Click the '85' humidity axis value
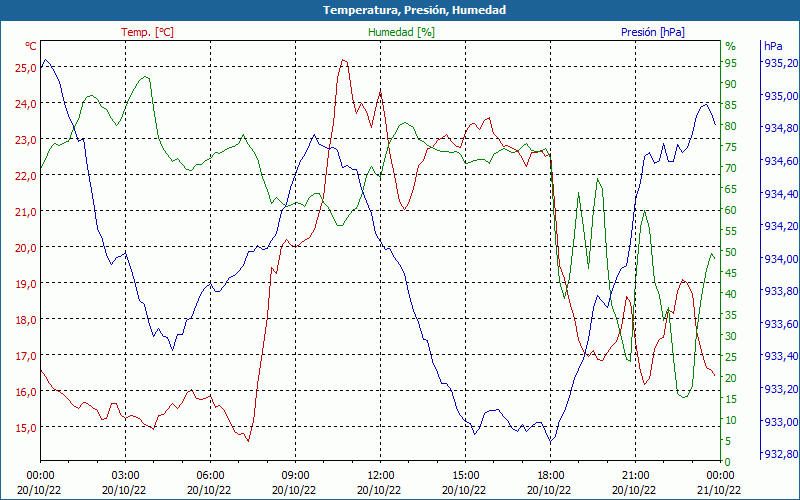The image size is (800, 500). [731, 105]
